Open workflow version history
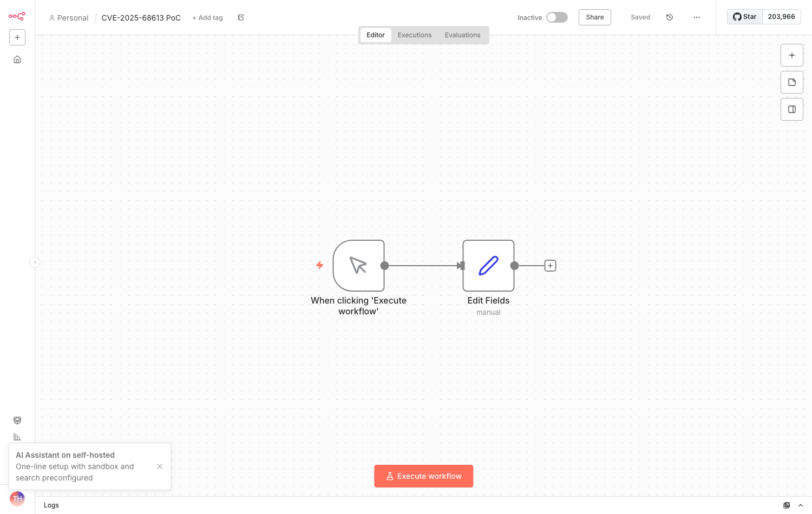This screenshot has height=514, width=812. pos(670,17)
